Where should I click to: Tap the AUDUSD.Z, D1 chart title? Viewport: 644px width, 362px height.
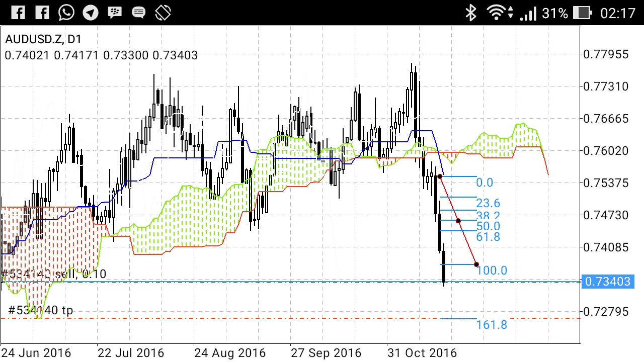tap(43, 40)
